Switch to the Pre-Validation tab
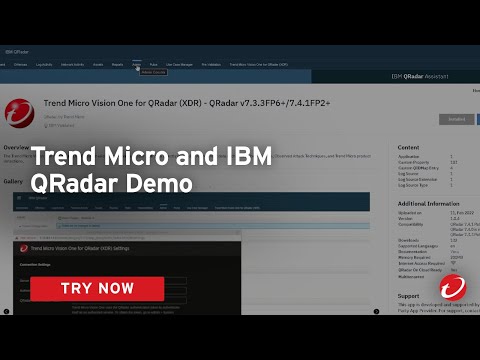The width and height of the screenshot is (480, 360). [x=211, y=64]
